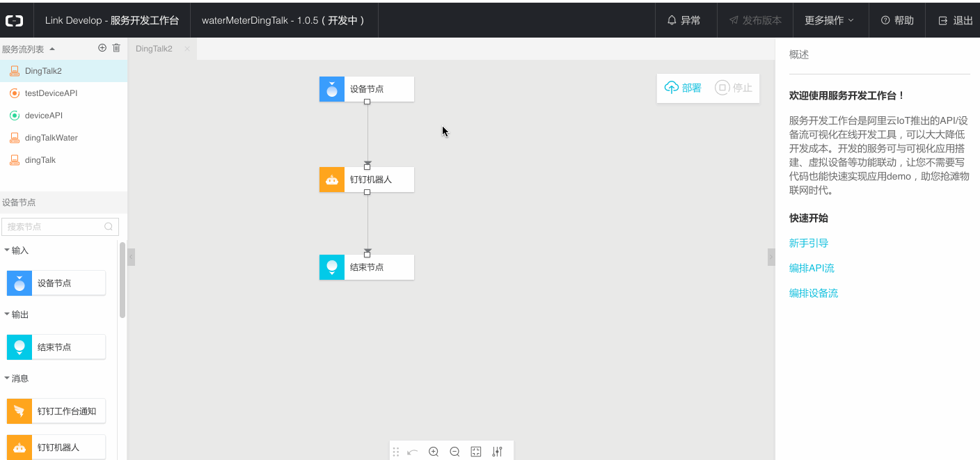The height and width of the screenshot is (460, 980).
Task: Click the toolbar drag handle dots
Action: (396, 452)
